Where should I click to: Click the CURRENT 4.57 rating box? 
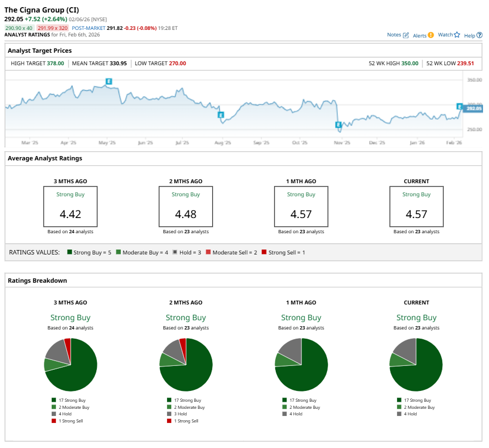point(416,207)
